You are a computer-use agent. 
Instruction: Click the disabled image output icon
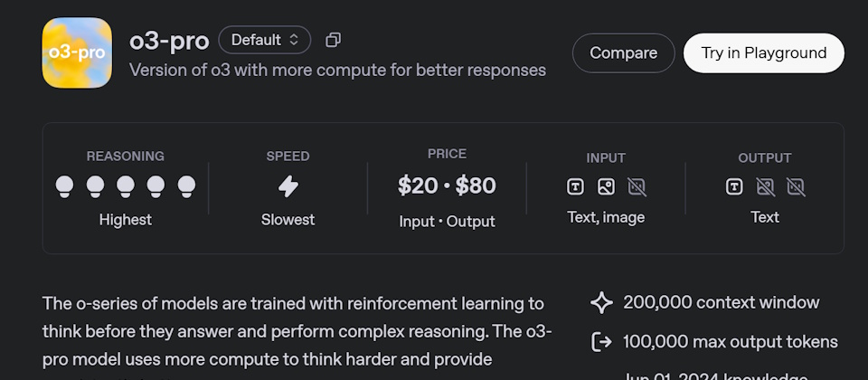tap(765, 187)
